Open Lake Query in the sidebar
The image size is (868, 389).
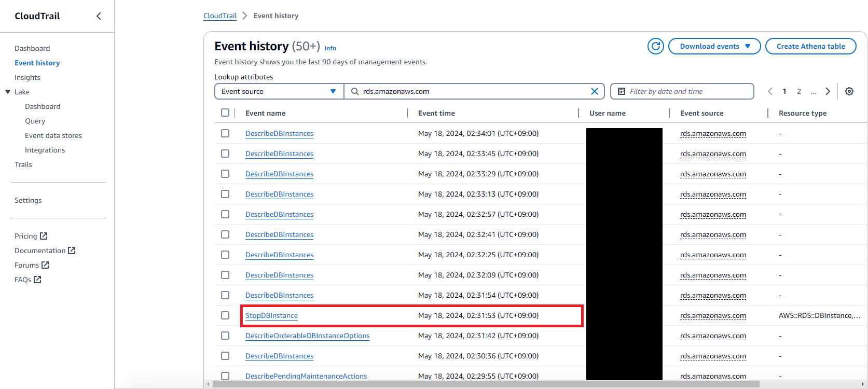(35, 121)
